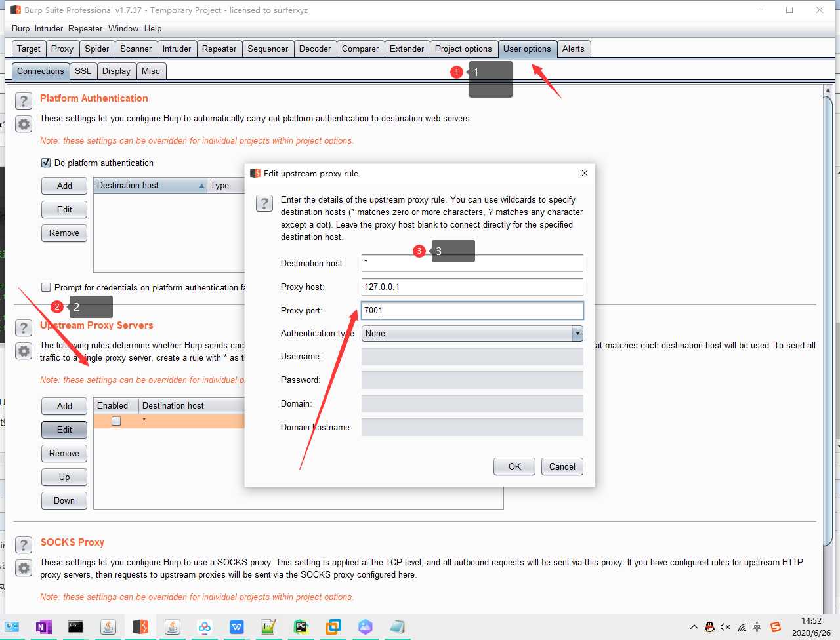Switch to the Sequencer tab
This screenshot has width=840, height=640.
268,49
